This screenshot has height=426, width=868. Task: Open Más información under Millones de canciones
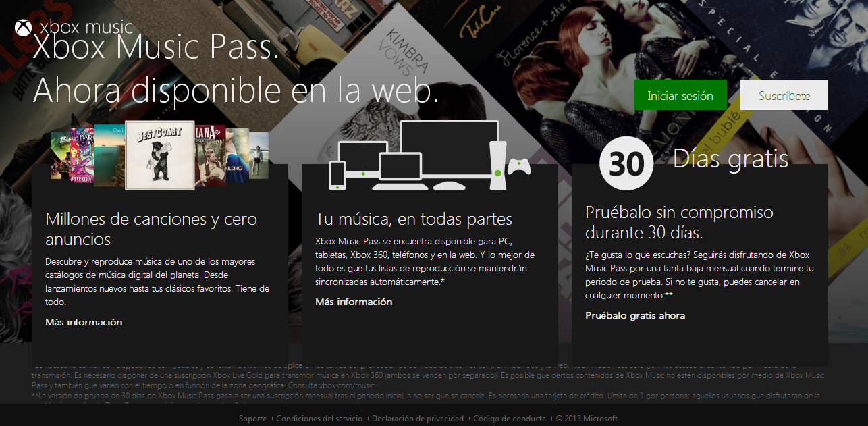click(84, 322)
